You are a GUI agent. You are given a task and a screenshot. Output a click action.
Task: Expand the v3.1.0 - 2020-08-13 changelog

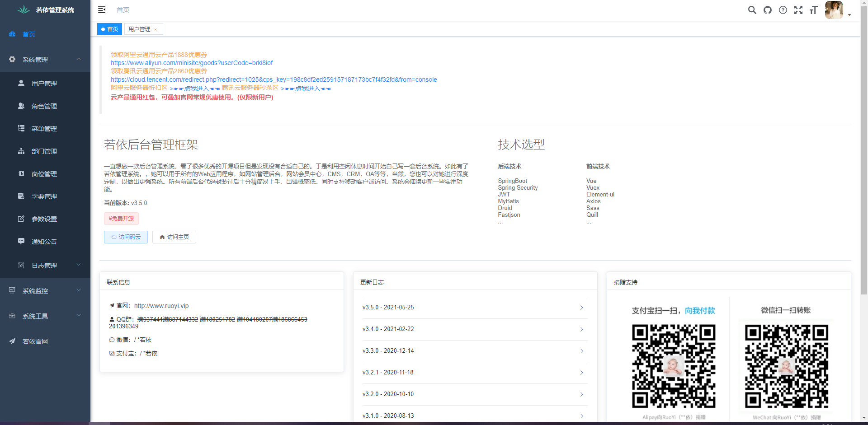[475, 416]
